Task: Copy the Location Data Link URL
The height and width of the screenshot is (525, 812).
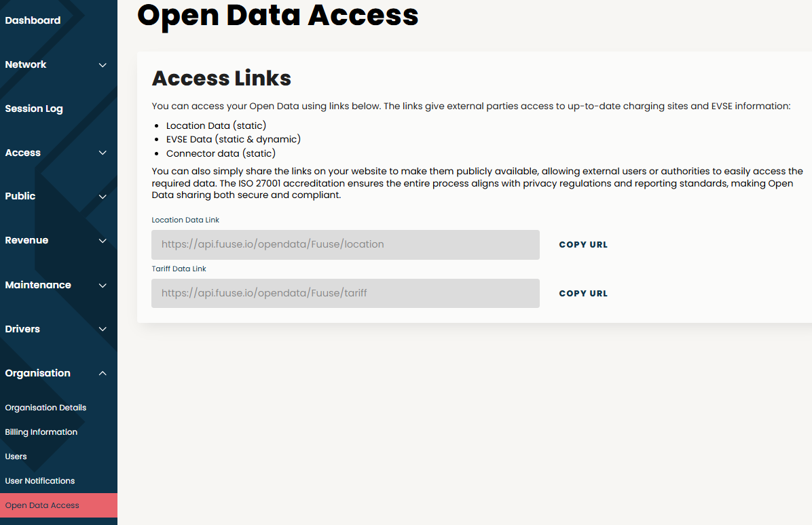Action: pyautogui.click(x=583, y=245)
